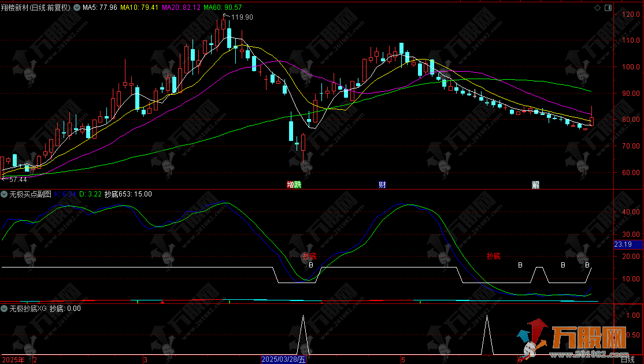This screenshot has height=364, width=644.
Task: Open dropdown arrow next to 无极买点副图
Action: (5, 194)
